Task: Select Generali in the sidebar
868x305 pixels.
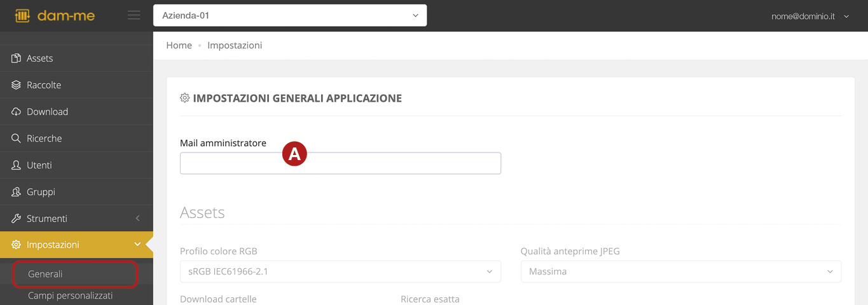Action: pos(46,274)
